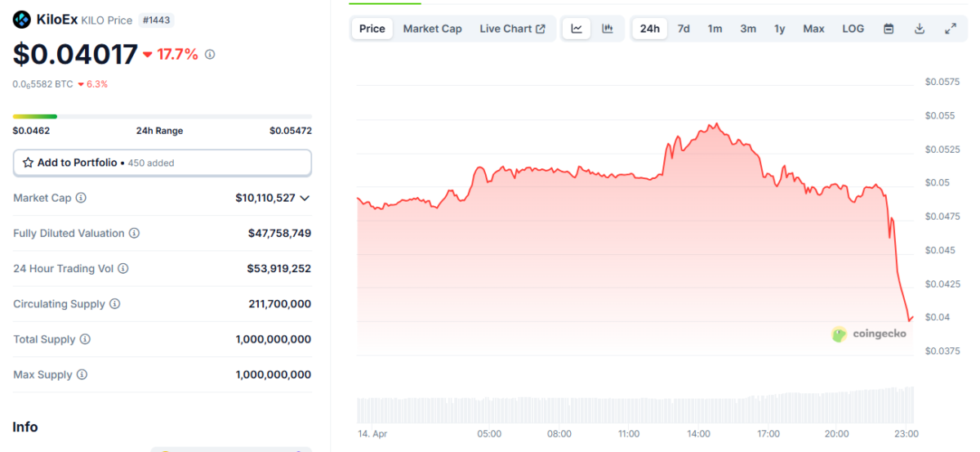This screenshot has width=980, height=452.
Task: Click the 0.0₆5582 BTC value
Action: point(42,84)
